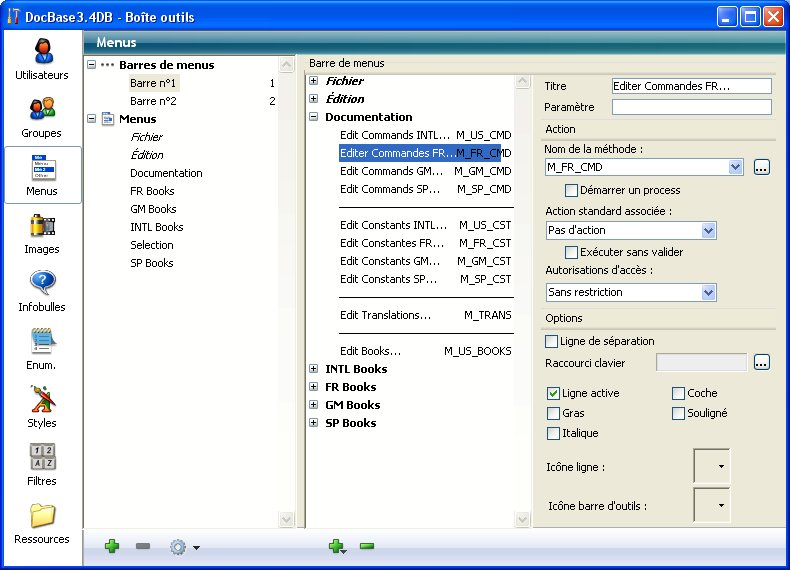Expand the INTL Books menu node
Viewport: 790px width, 570px height.
pos(314,369)
